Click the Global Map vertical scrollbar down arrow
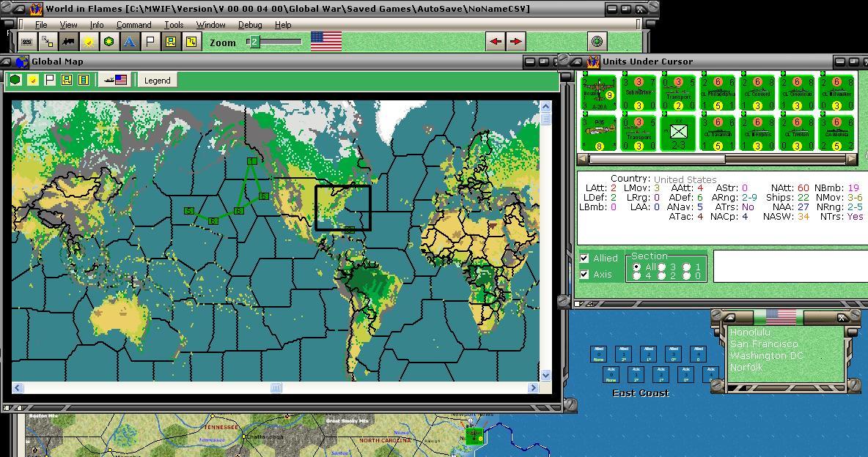This screenshot has width=868, height=457. tap(545, 375)
